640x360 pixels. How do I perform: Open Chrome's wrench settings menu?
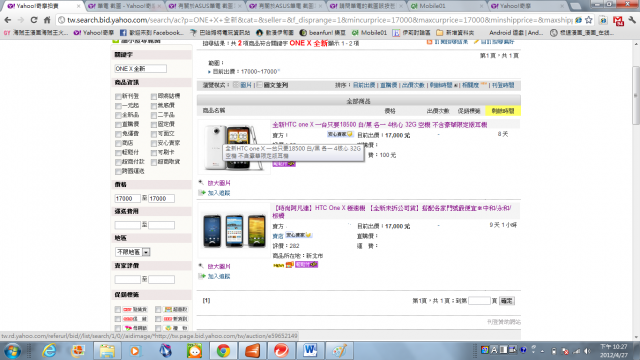[632, 20]
